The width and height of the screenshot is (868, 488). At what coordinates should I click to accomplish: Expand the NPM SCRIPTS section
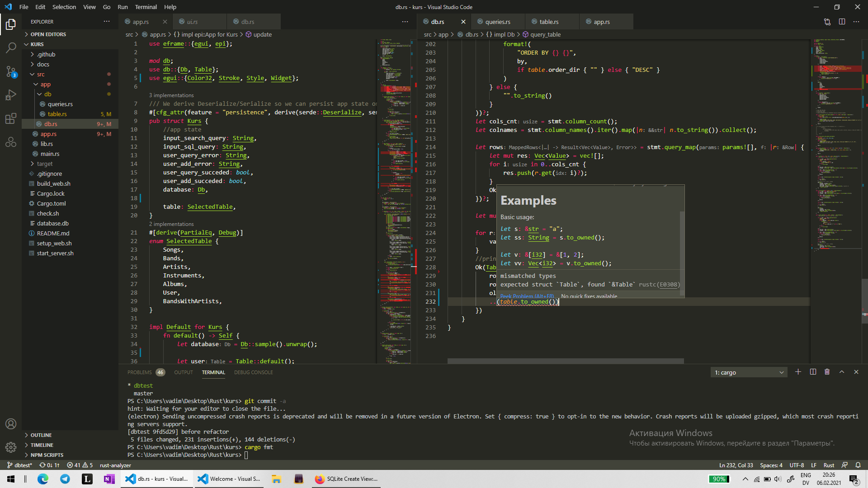tap(70, 455)
